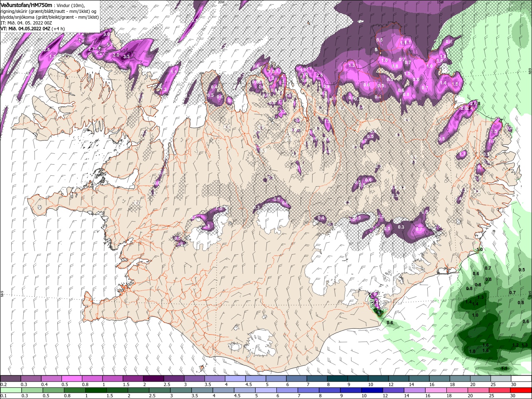Click purple scale swatch between 25 and 30
Image resolution: width=532 pixels, height=399 pixels.
[x=500, y=379]
